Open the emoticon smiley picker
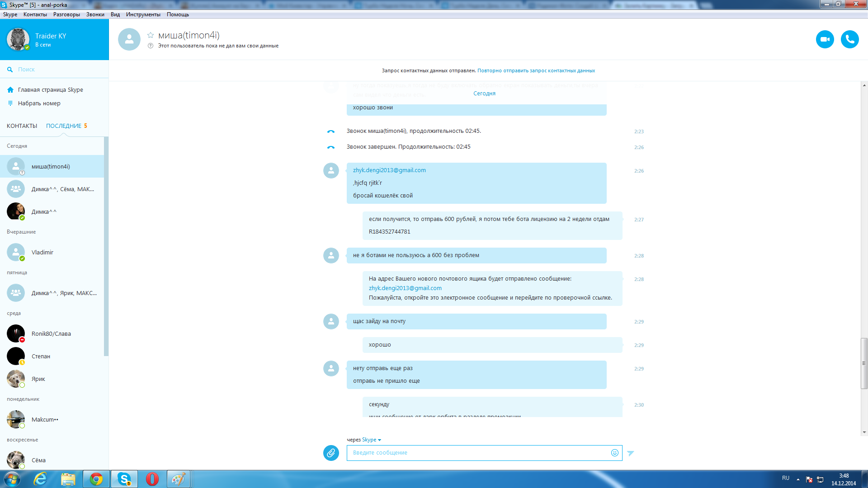 click(614, 453)
